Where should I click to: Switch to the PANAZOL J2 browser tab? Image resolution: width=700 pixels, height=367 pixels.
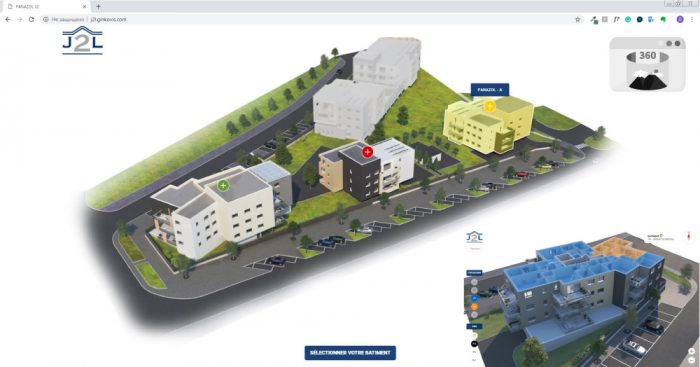(x=45, y=7)
